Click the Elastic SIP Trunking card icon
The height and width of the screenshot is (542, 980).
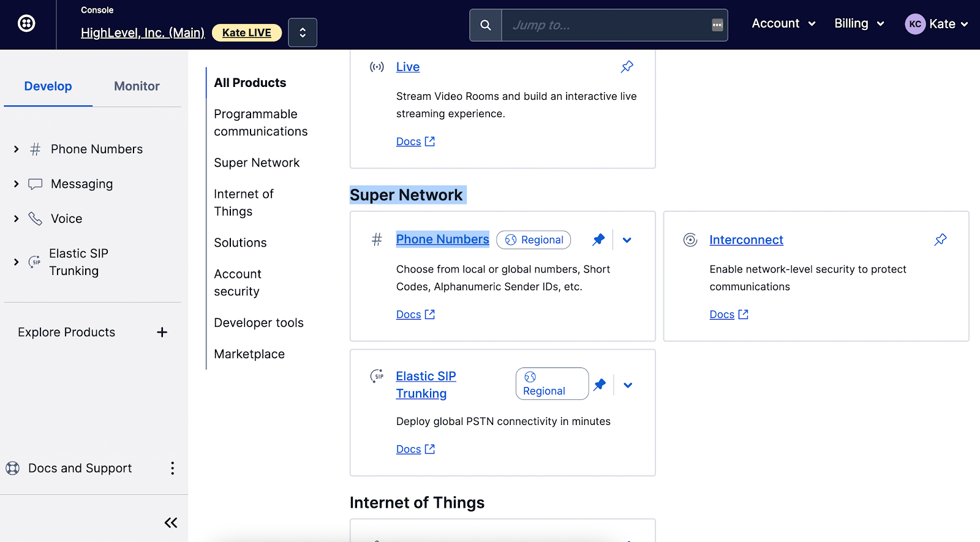point(377,376)
